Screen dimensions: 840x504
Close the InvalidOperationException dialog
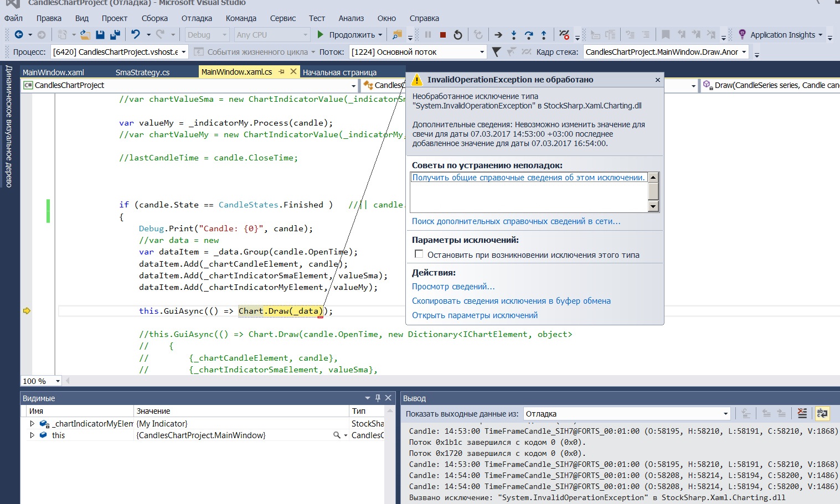[658, 80]
